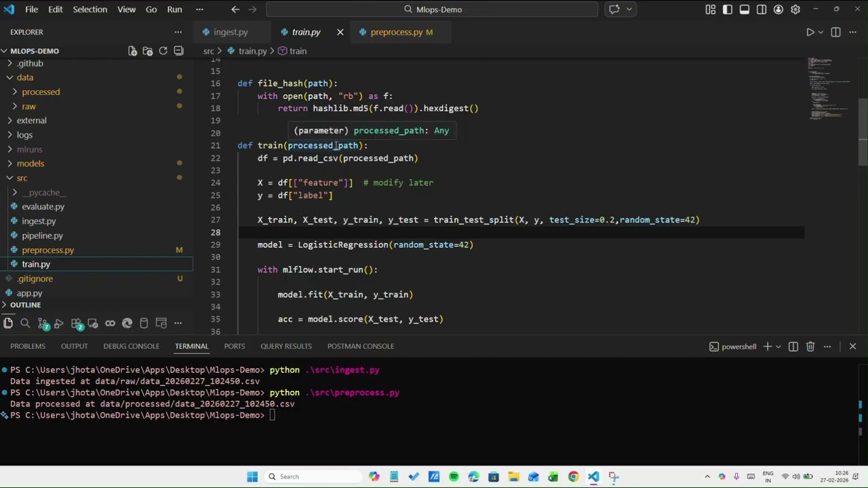
Task: Click the New Folder icon in Explorer header
Action: tap(147, 51)
